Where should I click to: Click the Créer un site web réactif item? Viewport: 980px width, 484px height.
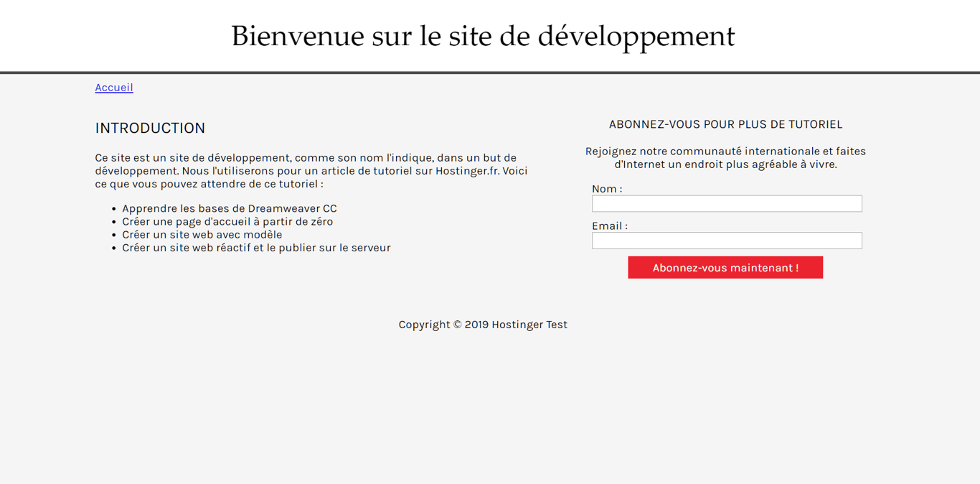[x=256, y=247]
